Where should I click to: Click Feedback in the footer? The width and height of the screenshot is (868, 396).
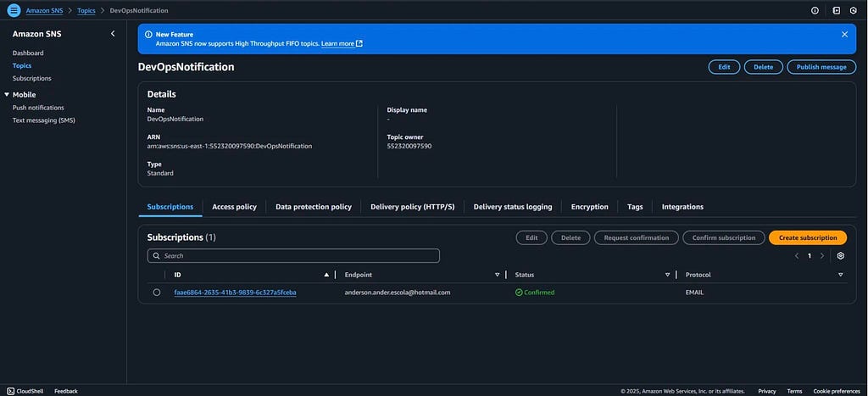click(x=66, y=391)
